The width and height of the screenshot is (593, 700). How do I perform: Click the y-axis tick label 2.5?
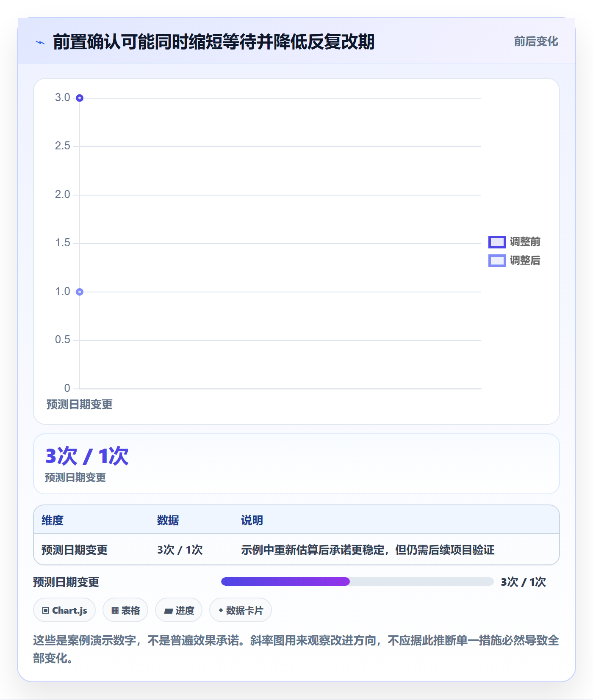click(62, 146)
